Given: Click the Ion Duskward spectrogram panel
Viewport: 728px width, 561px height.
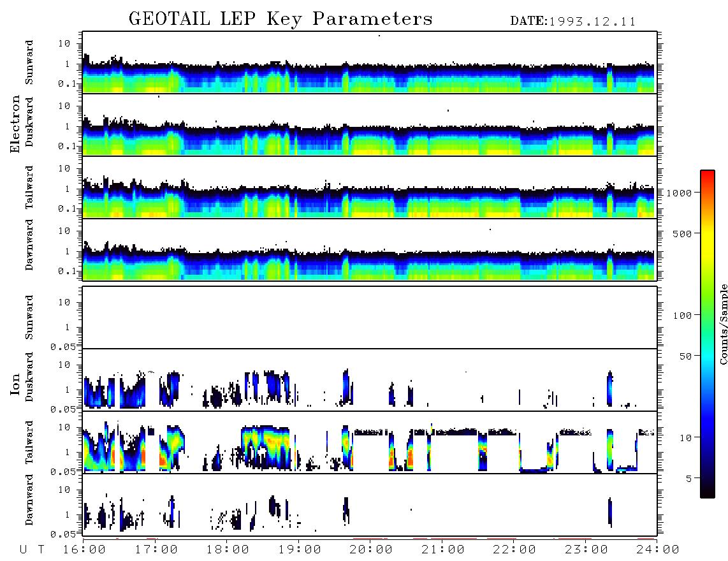Looking at the screenshot, I should point(370,380).
